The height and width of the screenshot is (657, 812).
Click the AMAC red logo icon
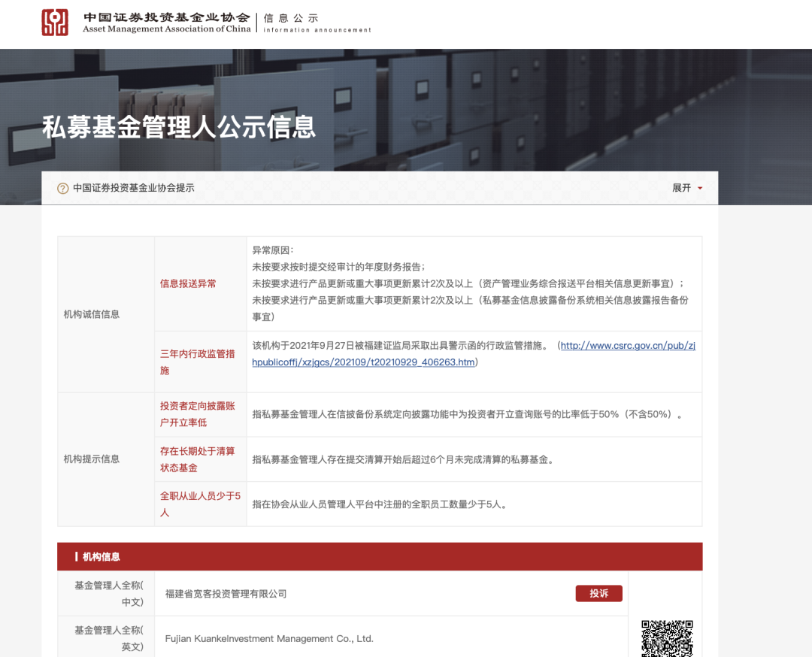tap(55, 23)
